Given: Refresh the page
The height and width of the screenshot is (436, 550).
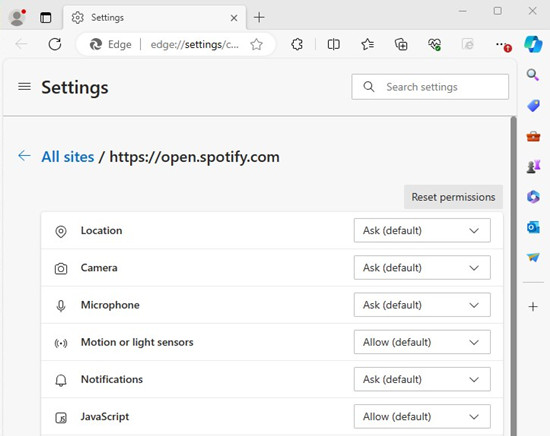Looking at the screenshot, I should [55, 44].
